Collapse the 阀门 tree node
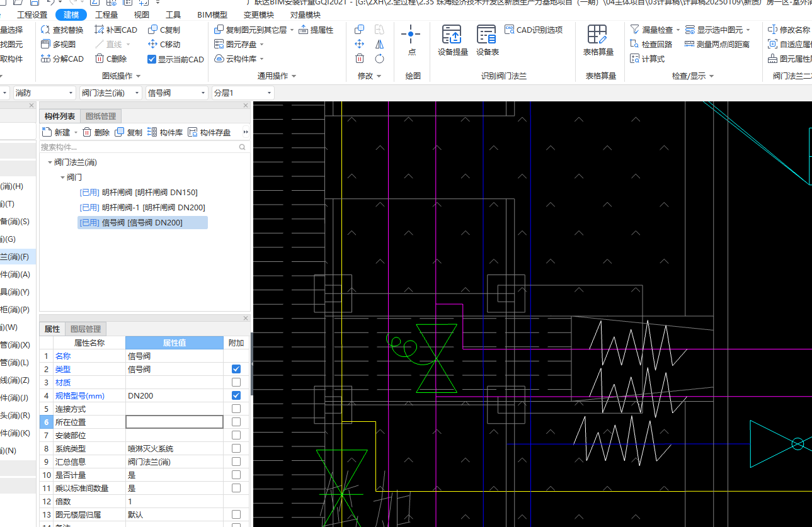812x527 pixels. [x=62, y=178]
